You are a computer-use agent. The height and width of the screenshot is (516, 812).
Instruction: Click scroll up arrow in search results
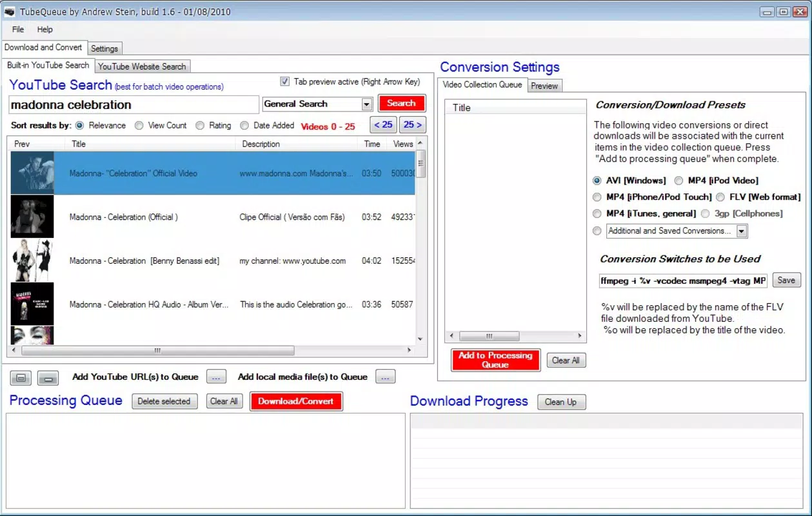421,143
